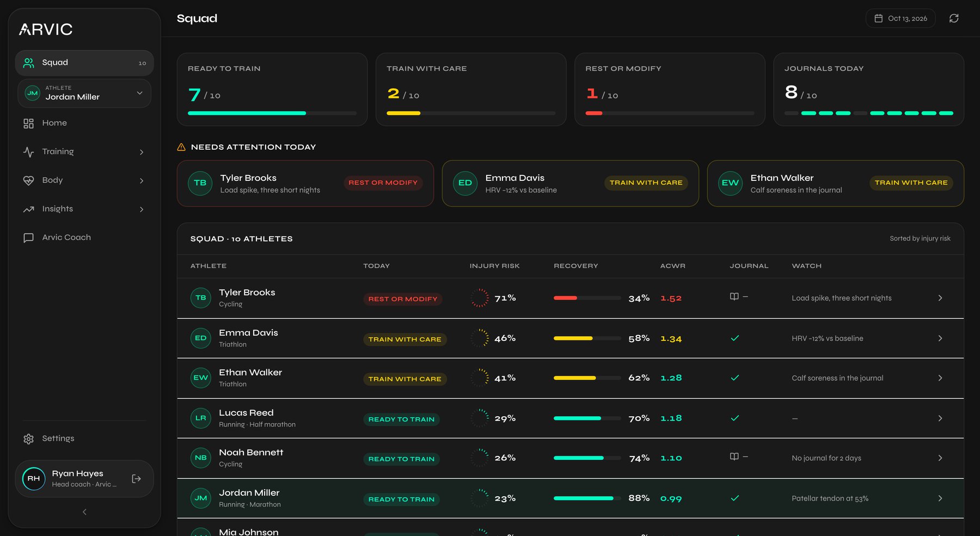Expand the Body menu chevron
The width and height of the screenshot is (980, 536).
pyautogui.click(x=142, y=181)
